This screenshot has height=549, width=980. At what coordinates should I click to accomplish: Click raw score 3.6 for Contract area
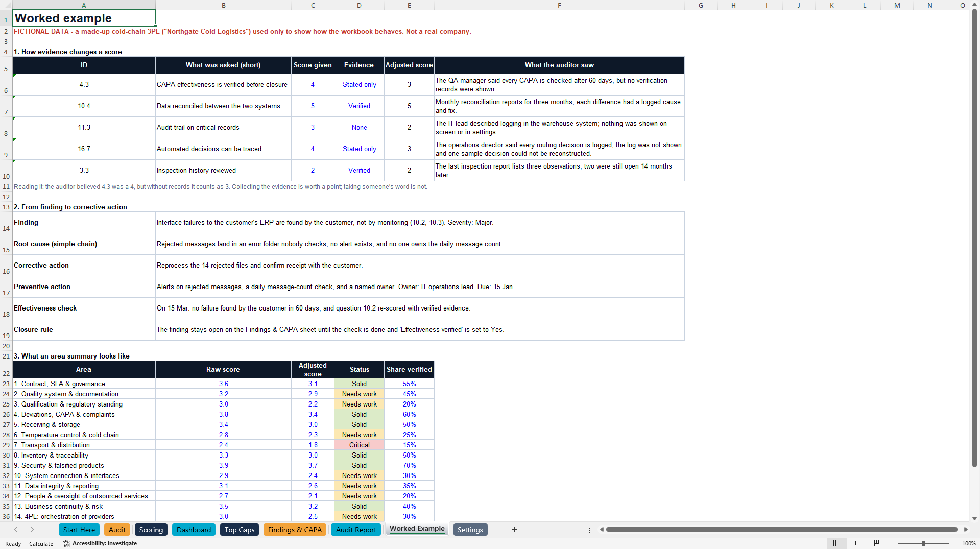223,384
